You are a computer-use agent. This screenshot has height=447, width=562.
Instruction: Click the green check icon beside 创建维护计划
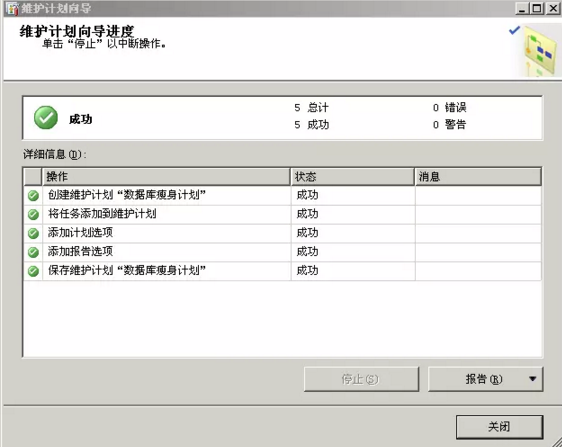[x=33, y=196]
